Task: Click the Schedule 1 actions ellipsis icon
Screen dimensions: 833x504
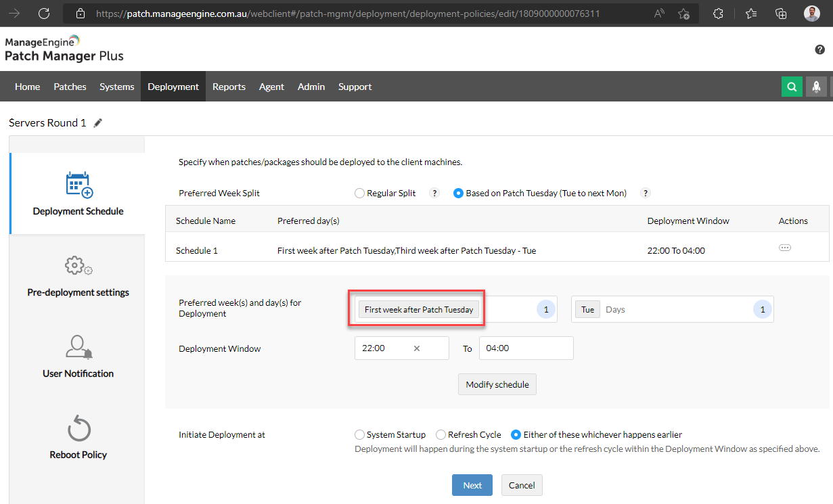Action: tap(785, 248)
